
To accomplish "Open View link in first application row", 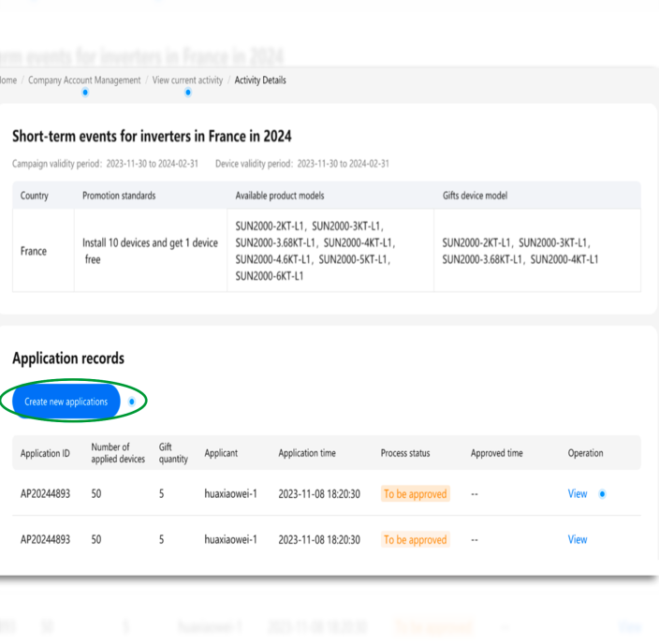I will coord(578,494).
